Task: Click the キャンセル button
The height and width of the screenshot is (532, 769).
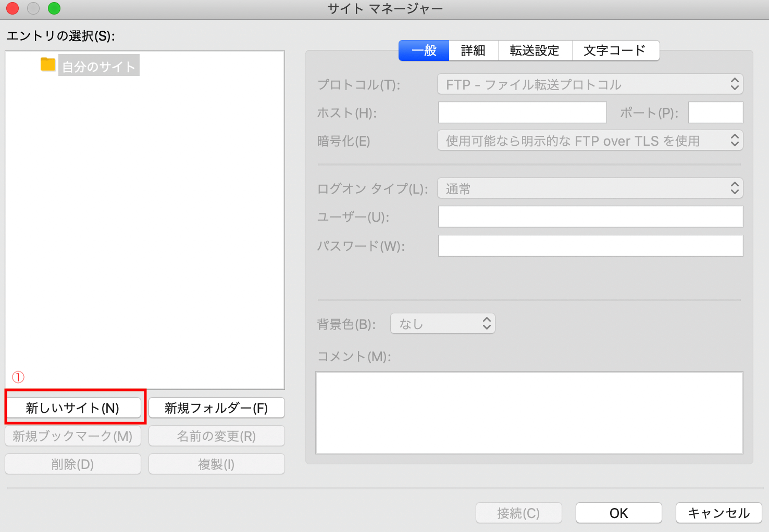Action: 719,513
